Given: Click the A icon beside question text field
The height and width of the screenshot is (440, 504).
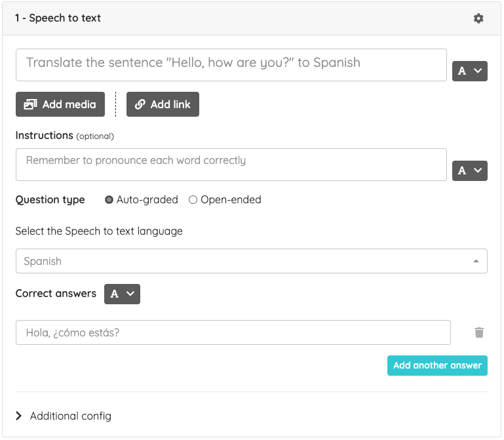Looking at the screenshot, I should [x=462, y=71].
